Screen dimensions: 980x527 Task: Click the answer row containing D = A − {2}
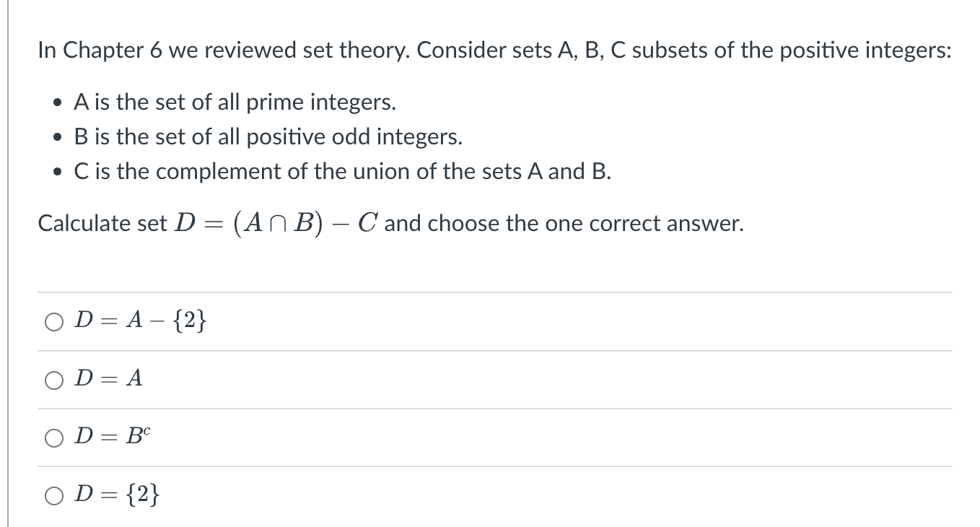pyautogui.click(x=433, y=321)
